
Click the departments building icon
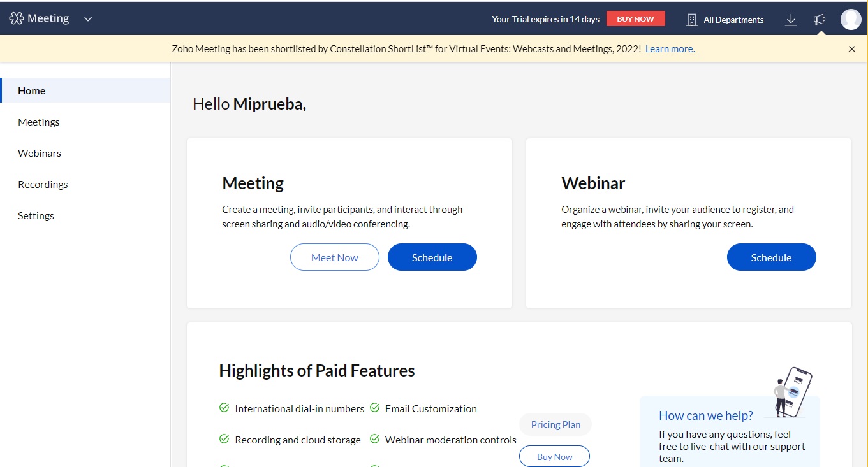pyautogui.click(x=691, y=20)
